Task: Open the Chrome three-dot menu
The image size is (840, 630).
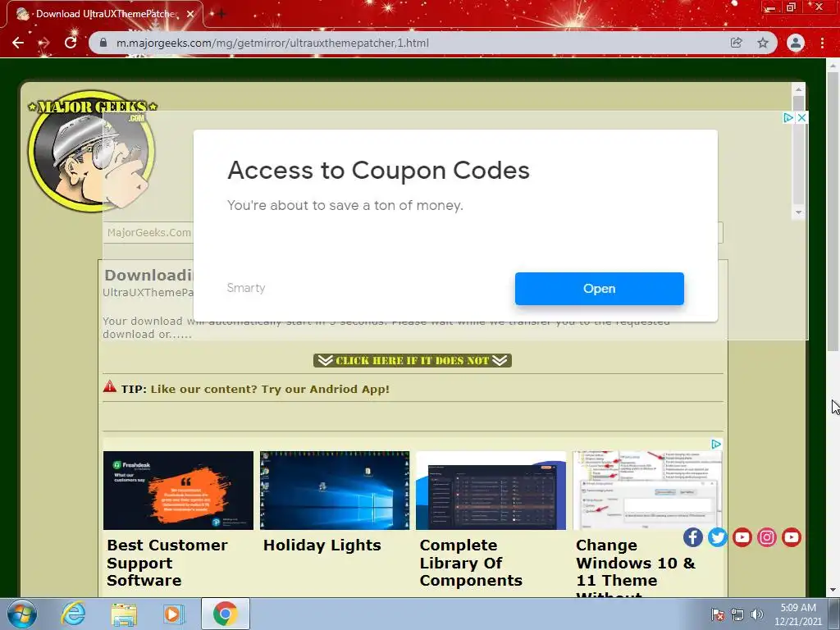Action: tap(822, 43)
